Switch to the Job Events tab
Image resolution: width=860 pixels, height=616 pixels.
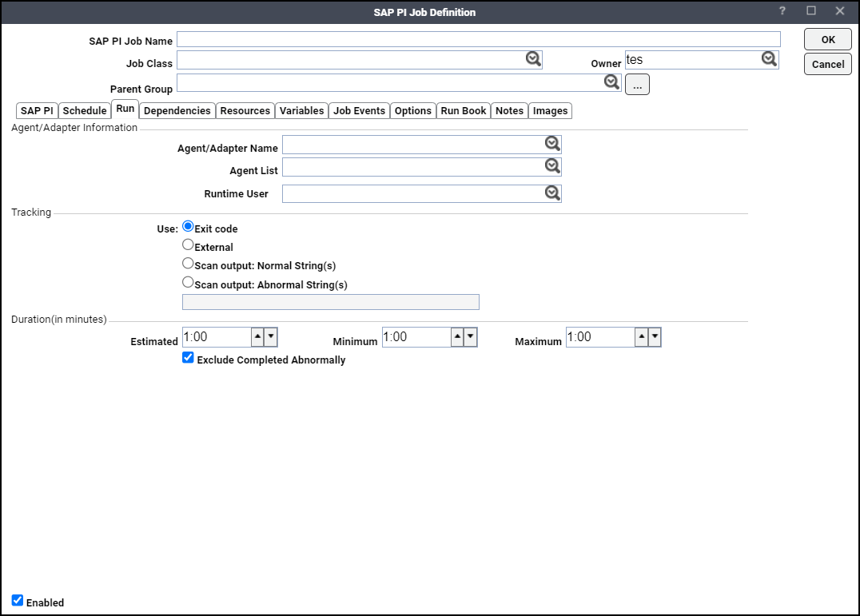[x=359, y=111]
